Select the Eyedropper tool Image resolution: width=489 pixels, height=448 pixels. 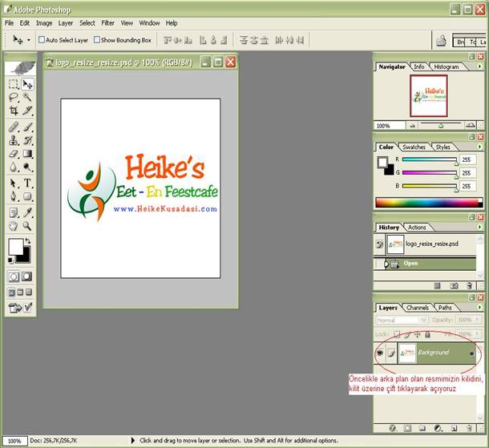coord(27,212)
